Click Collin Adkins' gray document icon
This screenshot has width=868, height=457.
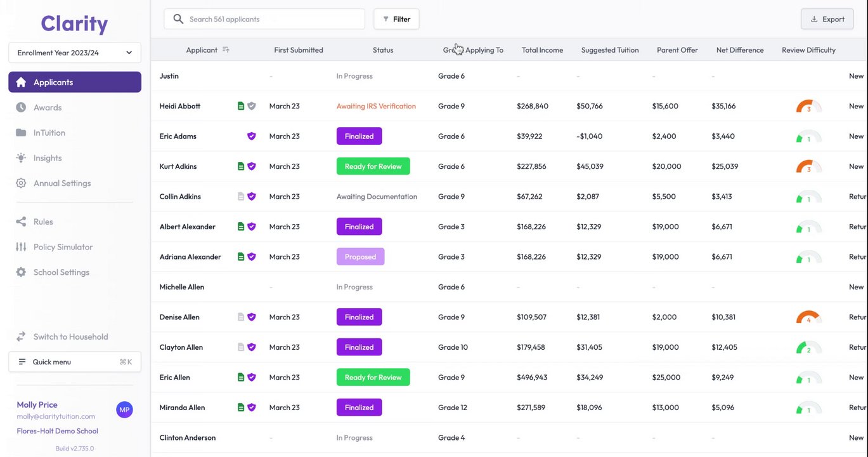pos(241,197)
